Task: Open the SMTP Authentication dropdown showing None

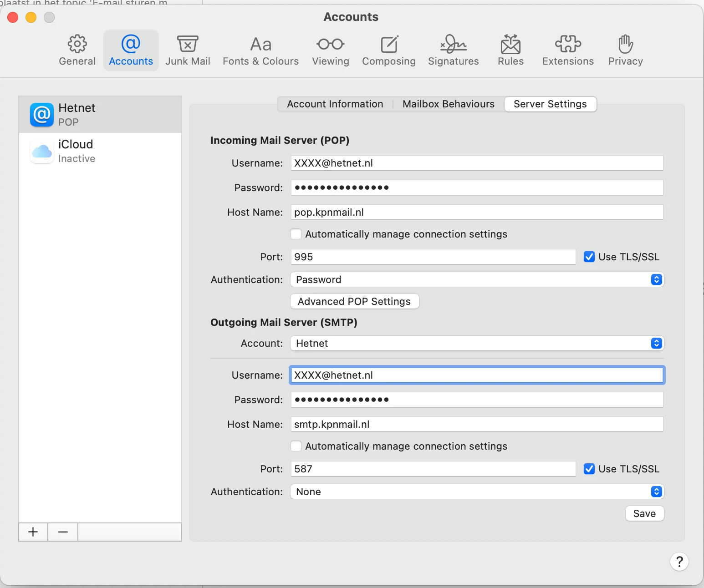Action: point(477,492)
